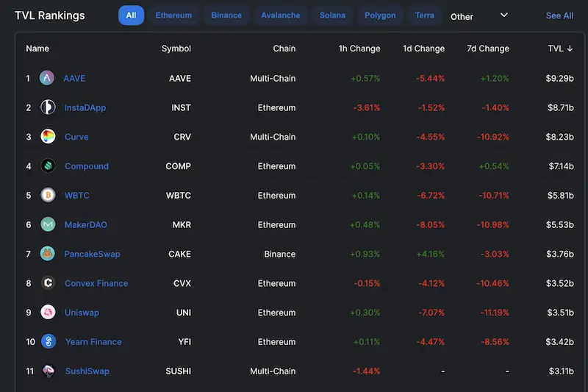Switch to the Solana filter tab
Viewport: 588px width, 392px height.
click(x=332, y=15)
